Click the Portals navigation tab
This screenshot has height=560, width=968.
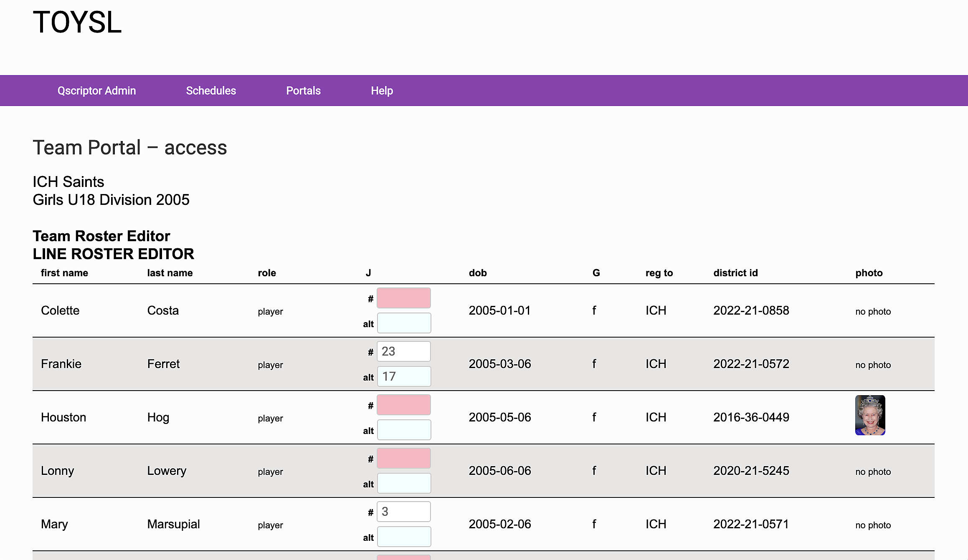(x=303, y=91)
